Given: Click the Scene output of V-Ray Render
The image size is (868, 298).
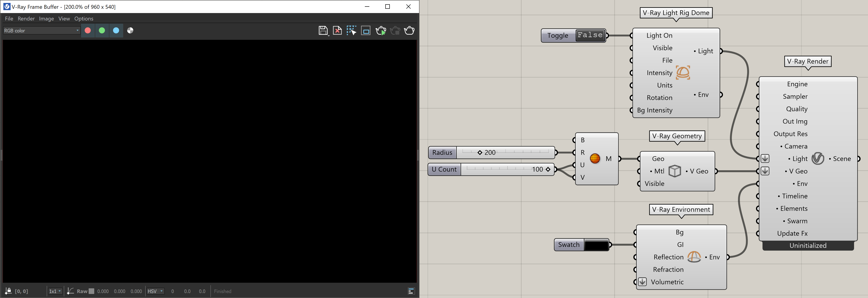Looking at the screenshot, I should pyautogui.click(x=842, y=159).
